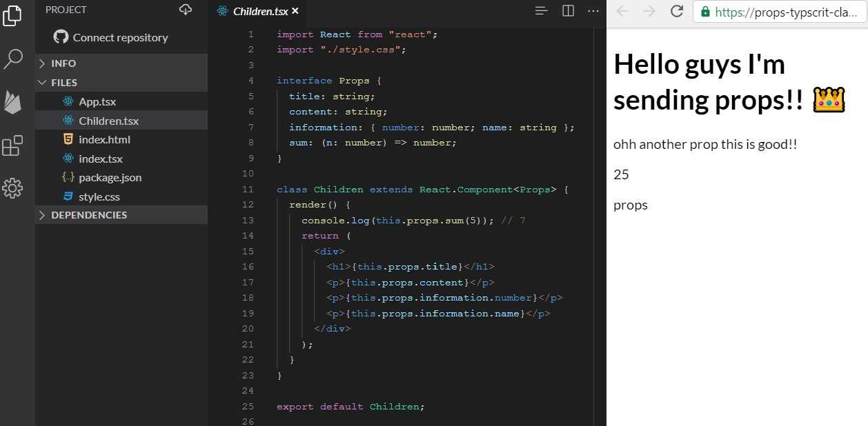
Task: Click the padlock icon in address bar
Action: pyautogui.click(x=704, y=12)
